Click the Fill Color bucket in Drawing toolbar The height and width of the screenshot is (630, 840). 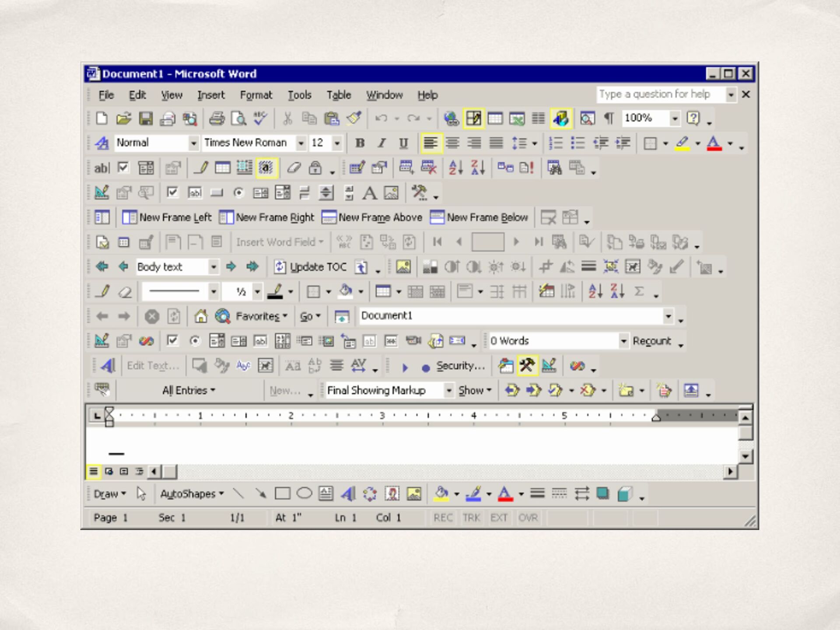click(441, 494)
